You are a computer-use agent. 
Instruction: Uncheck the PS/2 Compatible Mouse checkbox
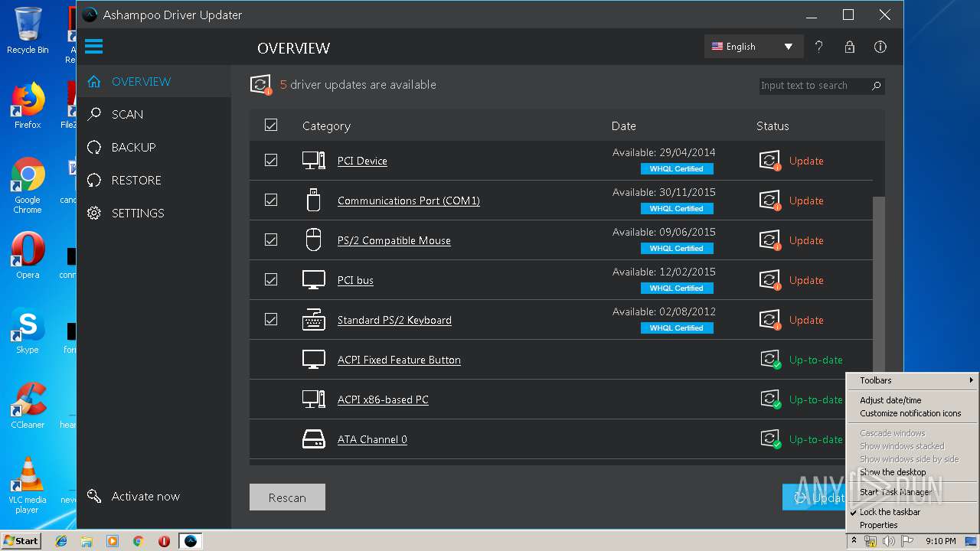point(271,240)
